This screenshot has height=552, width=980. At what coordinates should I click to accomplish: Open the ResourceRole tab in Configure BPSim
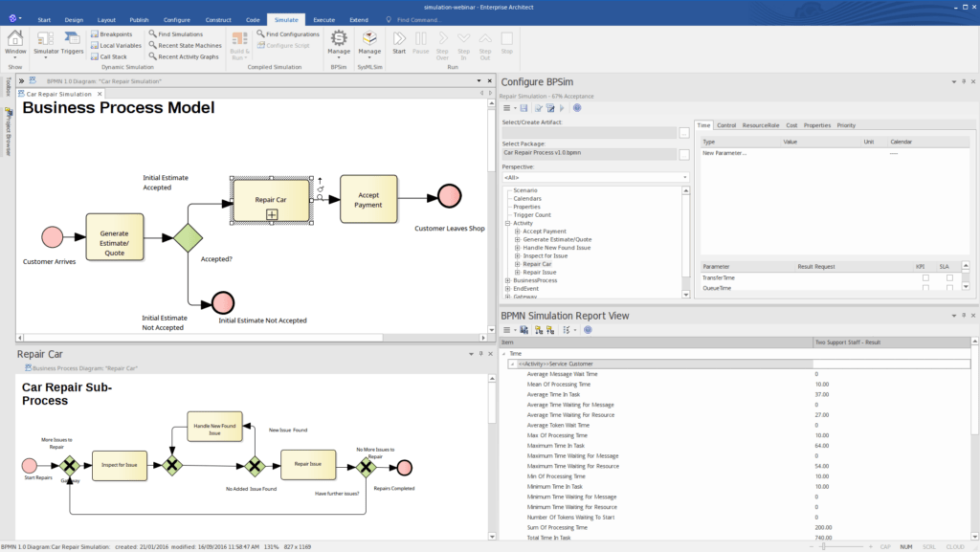pyautogui.click(x=761, y=125)
